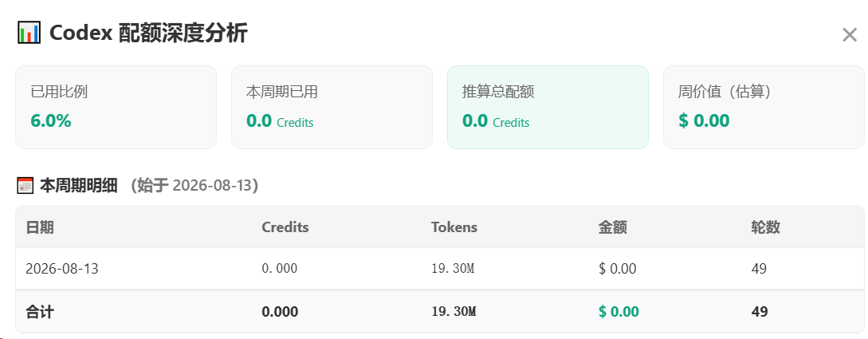The width and height of the screenshot is (868, 339).
Task: Click the bold 49 rounds total
Action: 760,312
